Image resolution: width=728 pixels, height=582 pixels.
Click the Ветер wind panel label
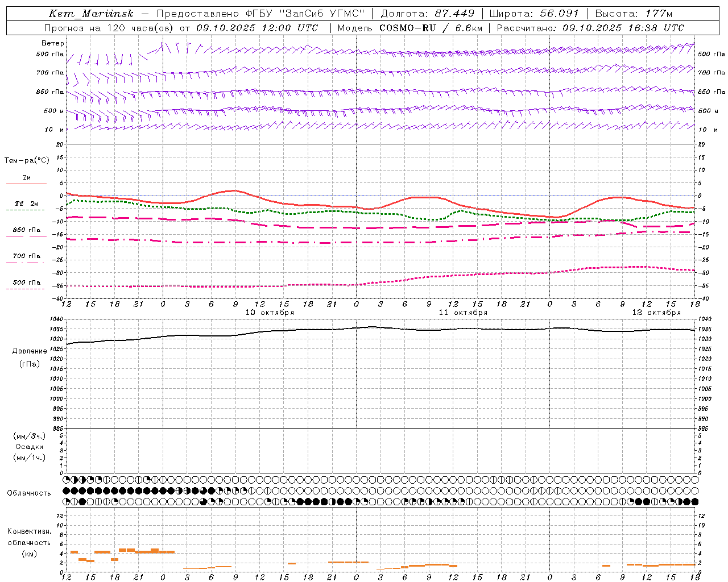[53, 43]
